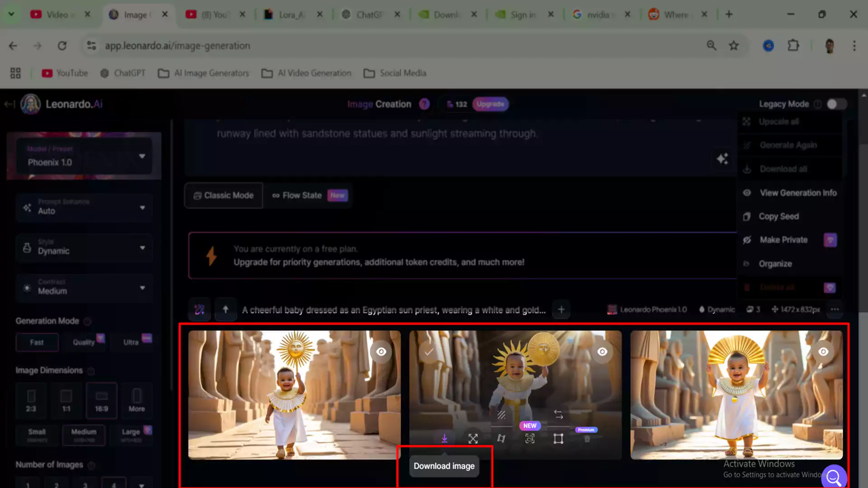Select View Generation Info from the menu

(x=790, y=193)
